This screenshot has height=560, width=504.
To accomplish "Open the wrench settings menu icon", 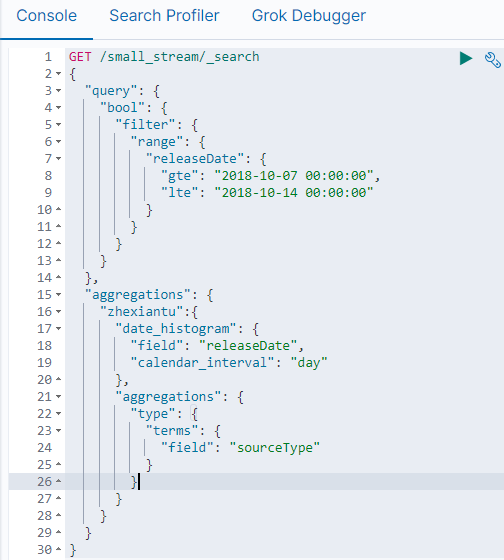I will click(493, 60).
